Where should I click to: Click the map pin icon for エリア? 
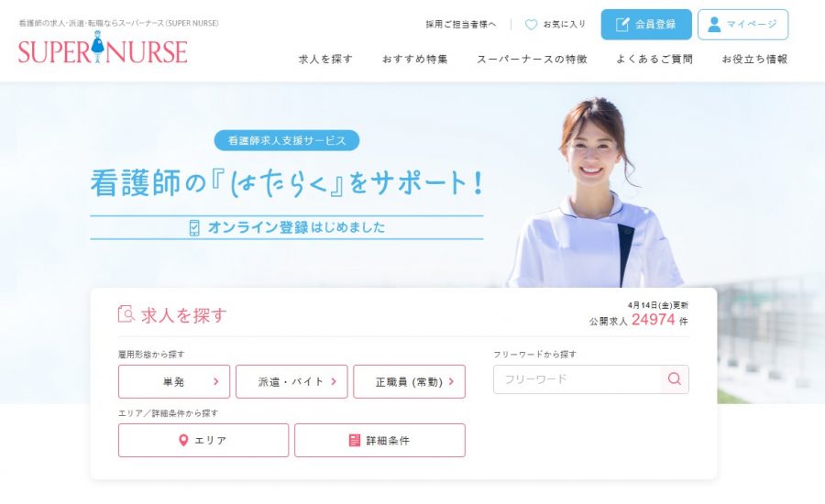(x=183, y=441)
